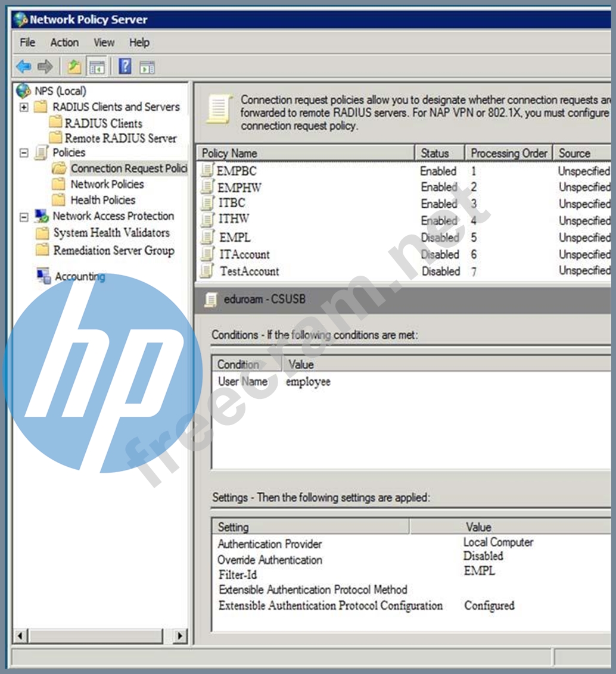
Task: Open the Action menu
Action: (x=64, y=42)
